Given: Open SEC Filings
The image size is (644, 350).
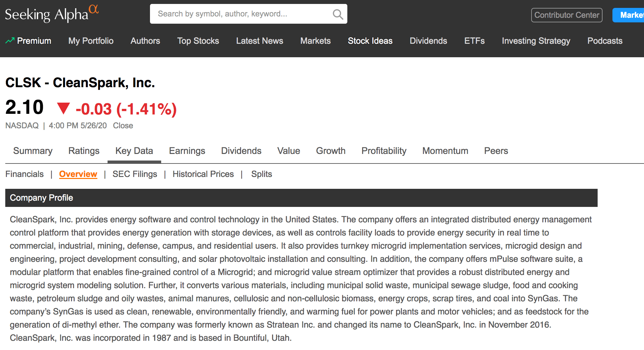Looking at the screenshot, I should pyautogui.click(x=135, y=174).
